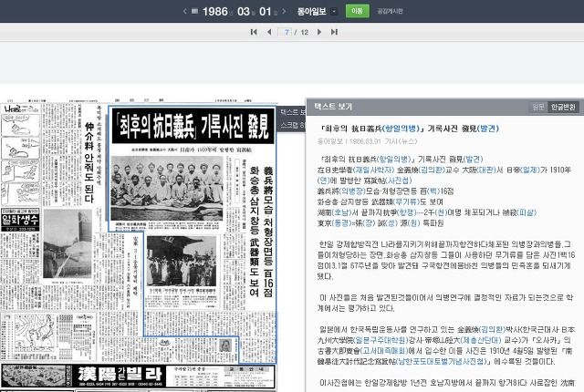Click the tower photograph in the left article

point(68,243)
